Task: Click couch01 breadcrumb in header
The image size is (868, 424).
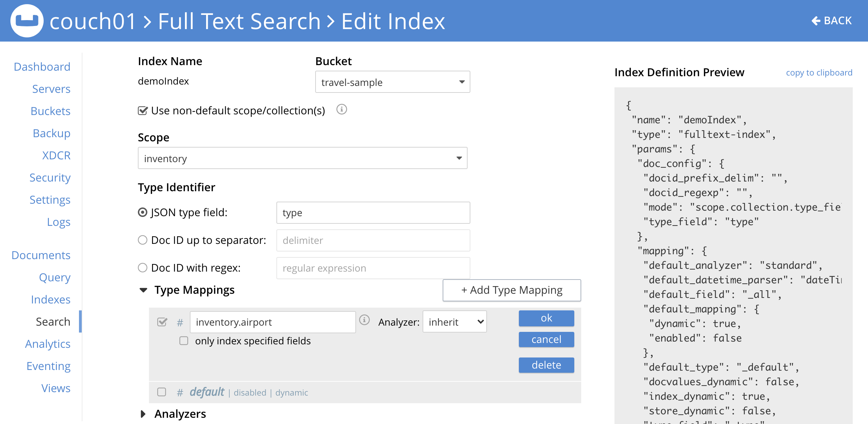Action: (93, 21)
